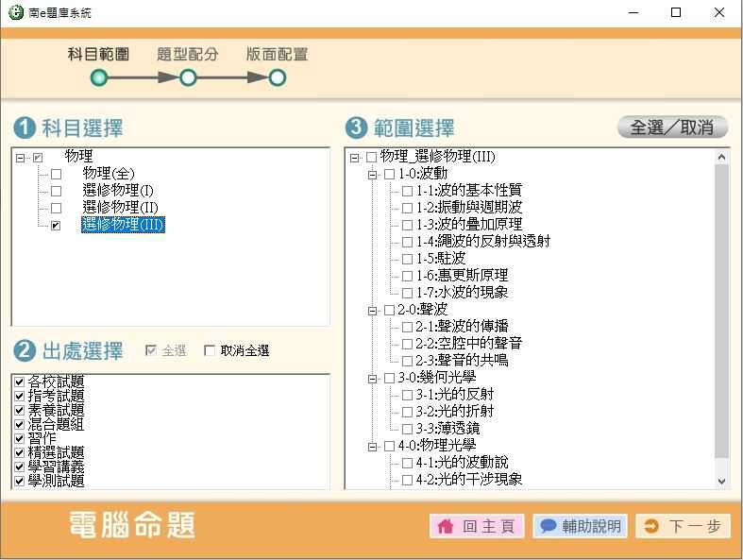Uncheck the 選修物理(III) checkbox

click(x=56, y=226)
